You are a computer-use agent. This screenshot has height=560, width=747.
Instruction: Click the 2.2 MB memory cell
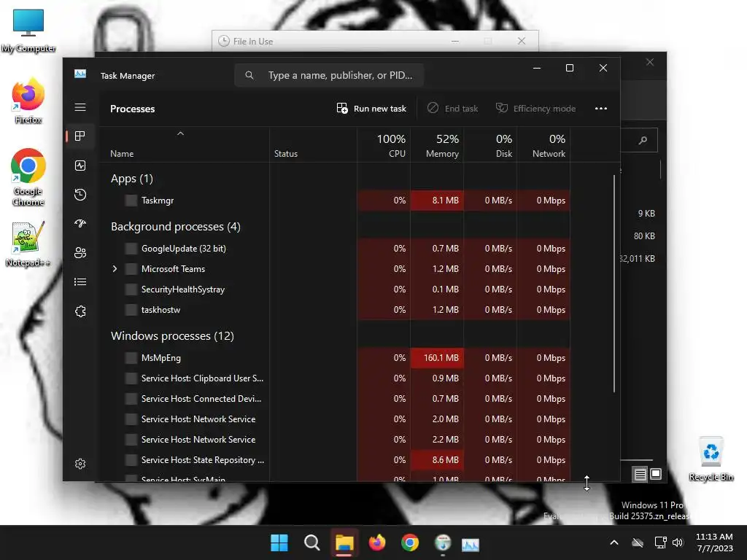438,440
